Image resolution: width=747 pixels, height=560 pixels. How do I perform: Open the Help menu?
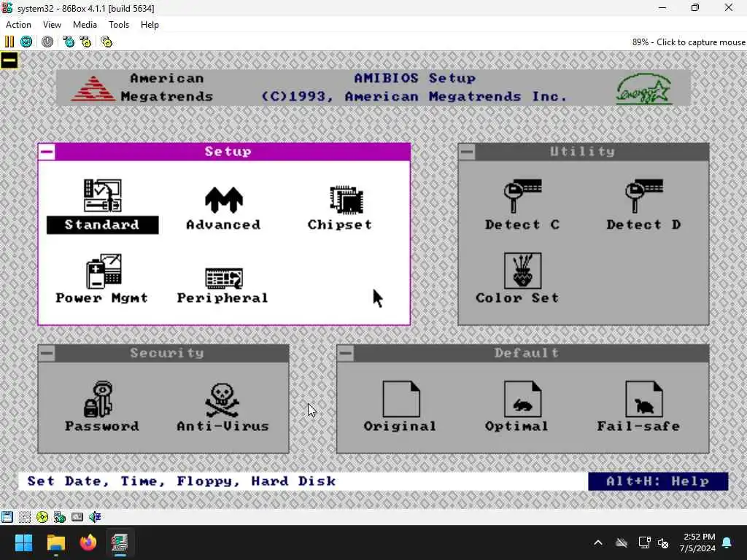tap(150, 25)
